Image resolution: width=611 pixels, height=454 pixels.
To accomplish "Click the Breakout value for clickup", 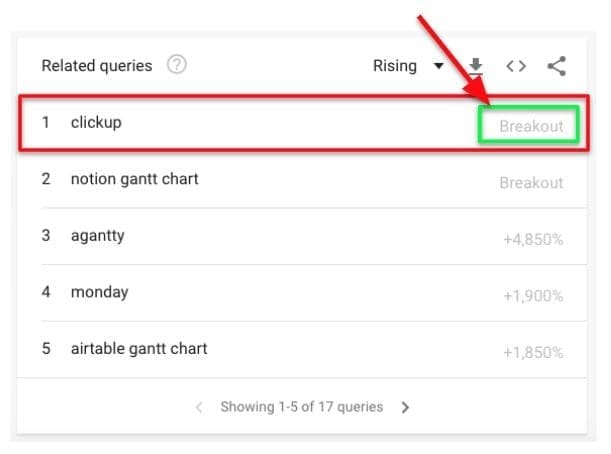I will click(531, 127).
